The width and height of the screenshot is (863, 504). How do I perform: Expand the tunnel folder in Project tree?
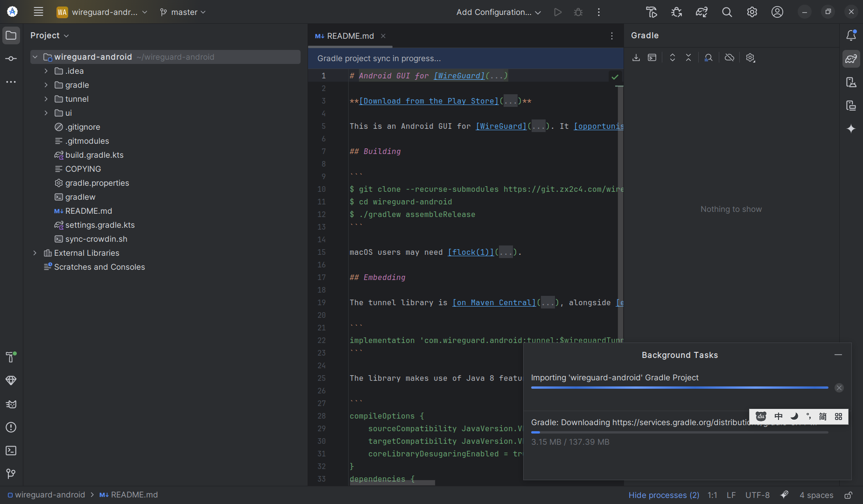[46, 99]
